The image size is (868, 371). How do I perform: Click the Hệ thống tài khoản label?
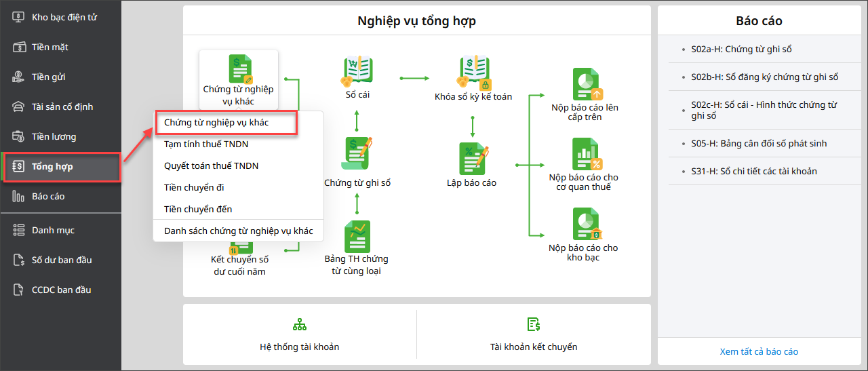click(x=300, y=347)
